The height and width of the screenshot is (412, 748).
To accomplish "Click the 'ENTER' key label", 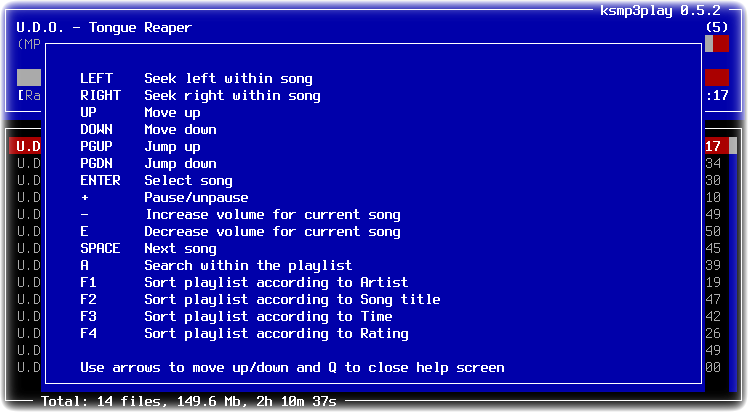I will 100,180.
